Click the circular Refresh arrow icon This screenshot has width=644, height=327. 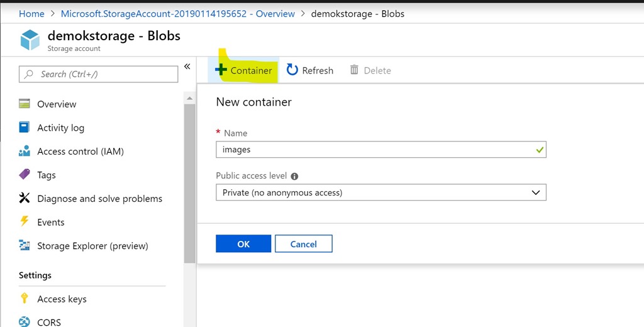coord(292,70)
